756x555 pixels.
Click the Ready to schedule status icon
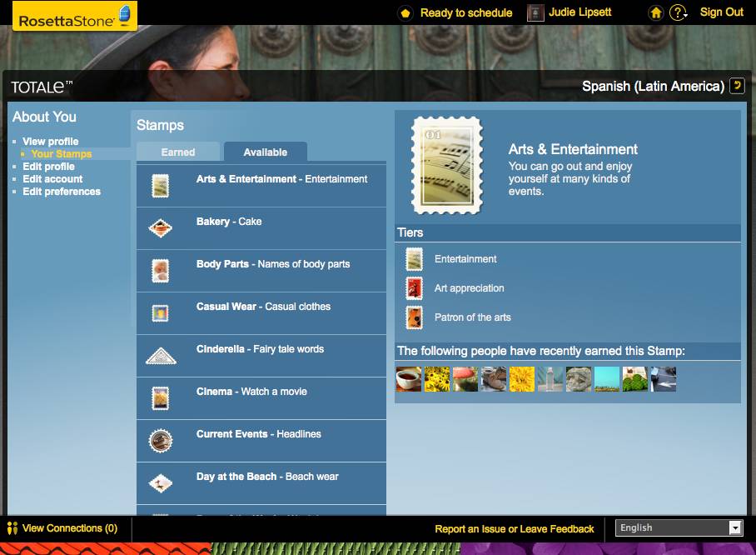(x=405, y=13)
